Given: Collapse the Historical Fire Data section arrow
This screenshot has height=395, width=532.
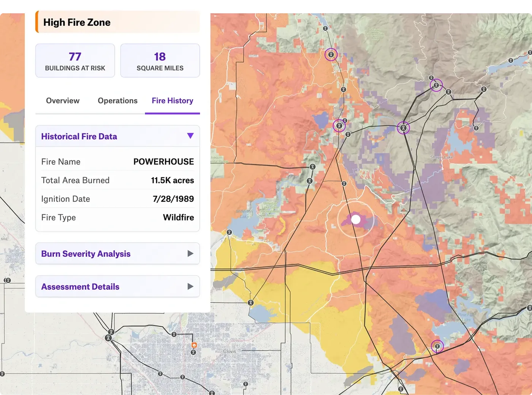Looking at the screenshot, I should tap(190, 136).
